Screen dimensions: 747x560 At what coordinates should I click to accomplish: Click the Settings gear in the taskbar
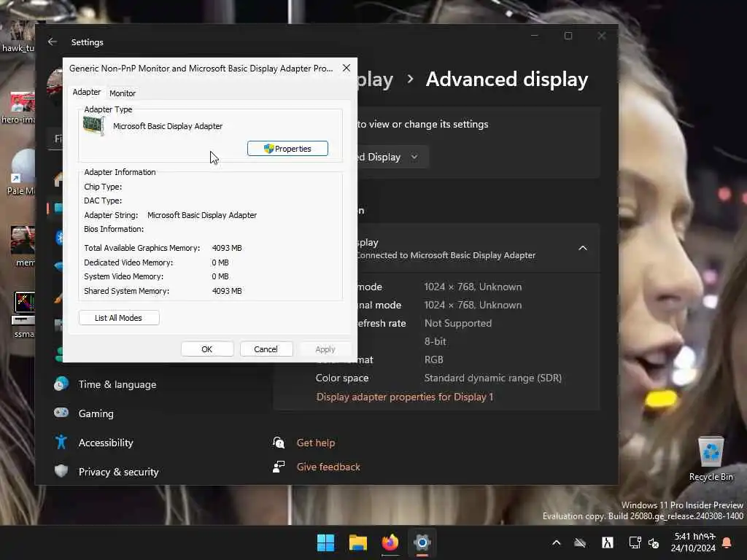(422, 542)
